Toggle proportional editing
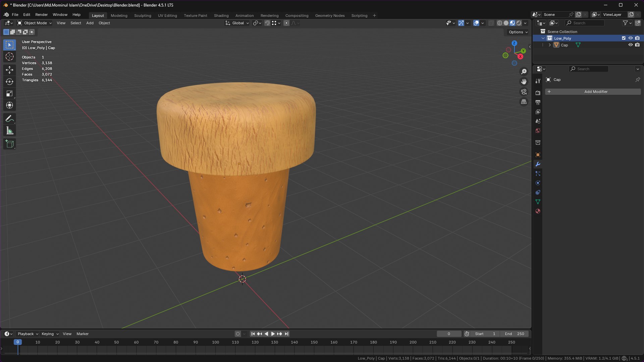Viewport: 644px width, 362px height. pyautogui.click(x=286, y=23)
